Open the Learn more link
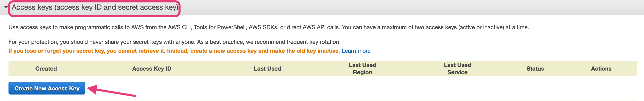 [356, 51]
